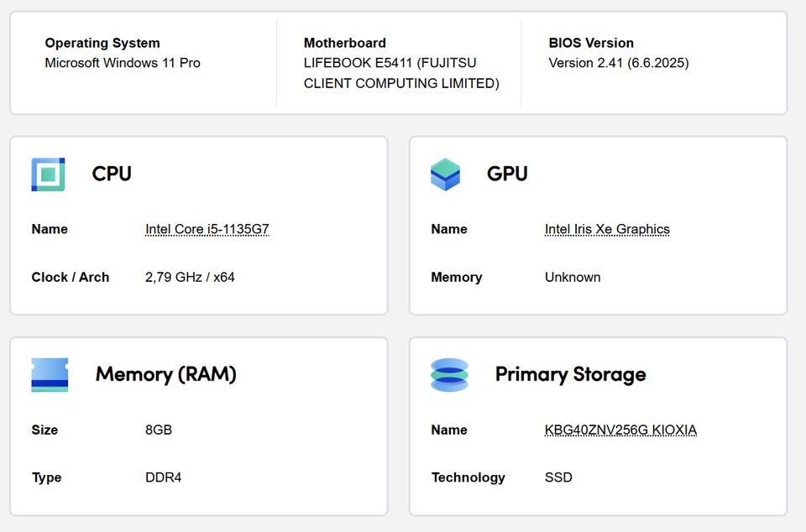Click the GPU card heading
The height and width of the screenshot is (532, 806).
[x=507, y=174]
